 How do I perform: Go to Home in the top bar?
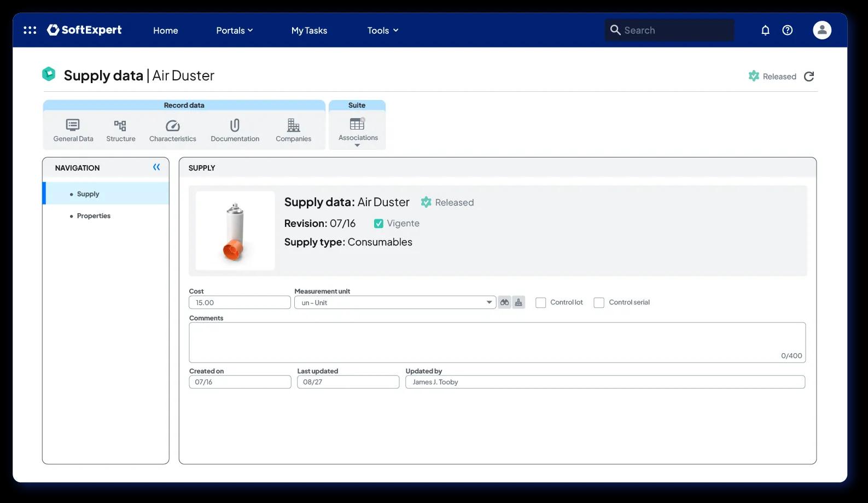(165, 31)
